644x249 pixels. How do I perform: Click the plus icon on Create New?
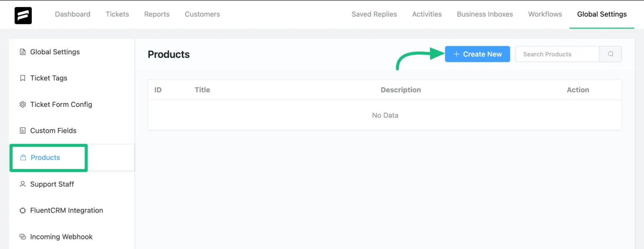click(x=457, y=54)
